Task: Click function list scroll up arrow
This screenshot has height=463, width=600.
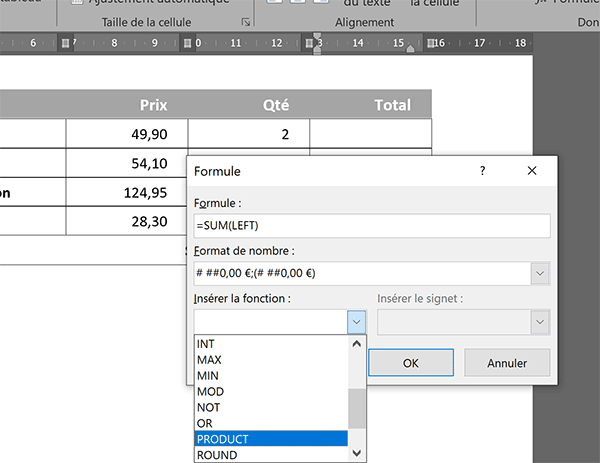Action: tap(357, 344)
